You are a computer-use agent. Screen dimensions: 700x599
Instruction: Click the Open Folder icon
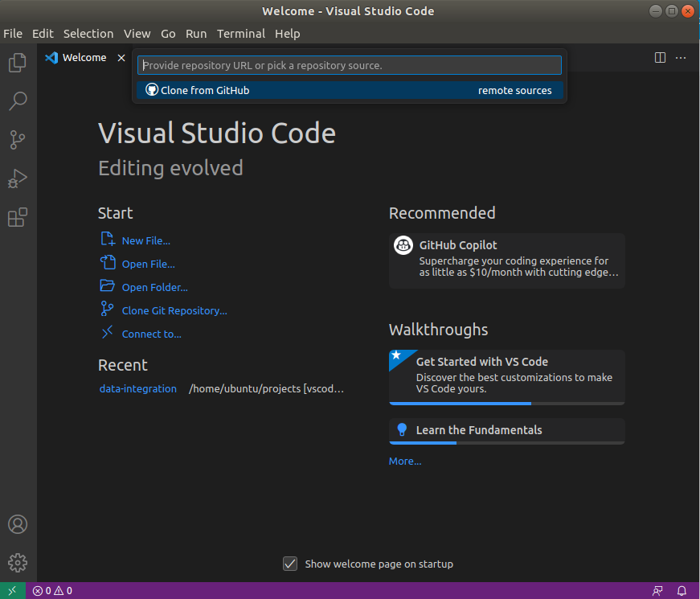coord(108,286)
